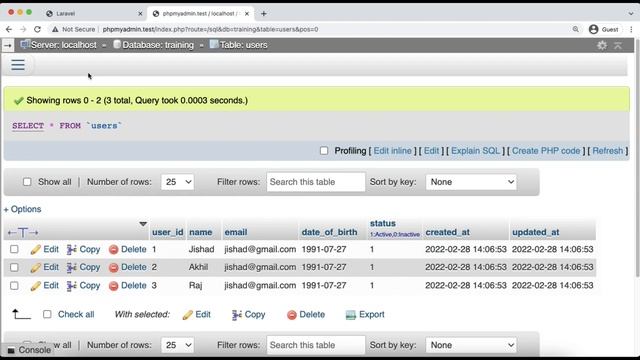The width and height of the screenshot is (640, 360).
Task: Sort by the status column header
Action: pyautogui.click(x=382, y=223)
